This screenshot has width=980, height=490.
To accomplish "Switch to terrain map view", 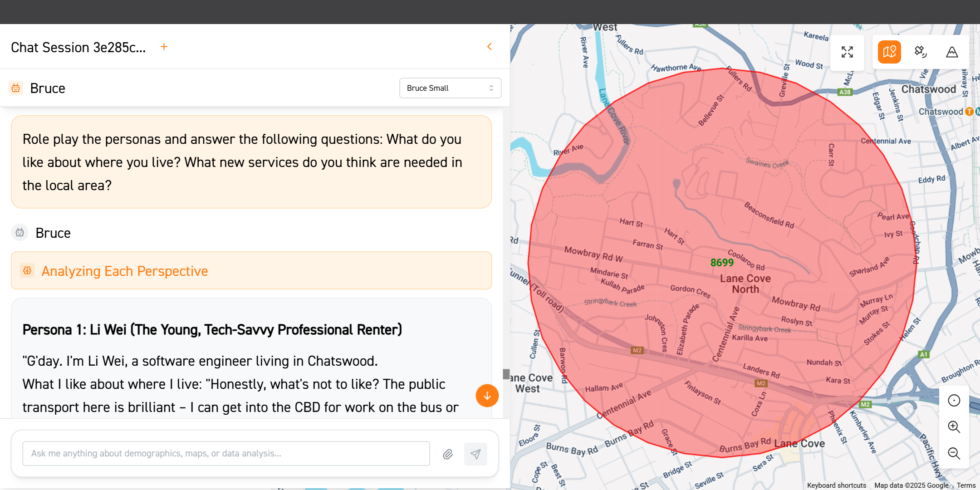I will click(x=952, y=52).
